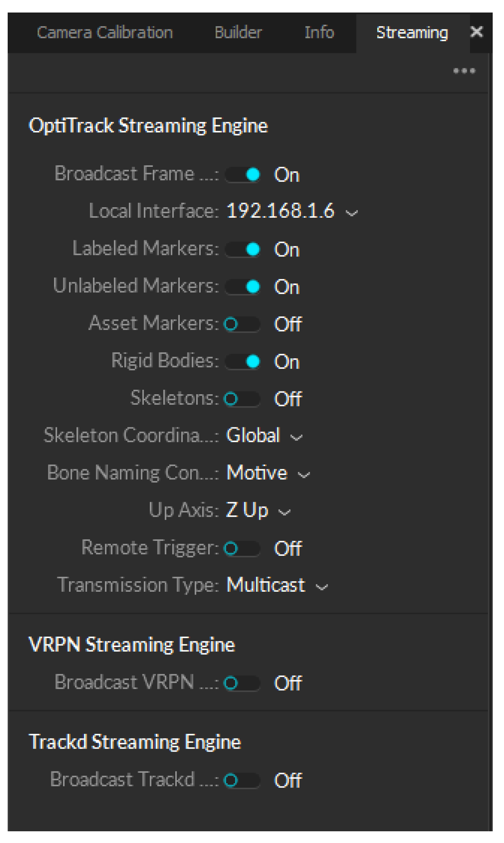Enable Broadcast VRPN toggle
The width and height of the screenshot is (504, 843).
[x=242, y=683]
